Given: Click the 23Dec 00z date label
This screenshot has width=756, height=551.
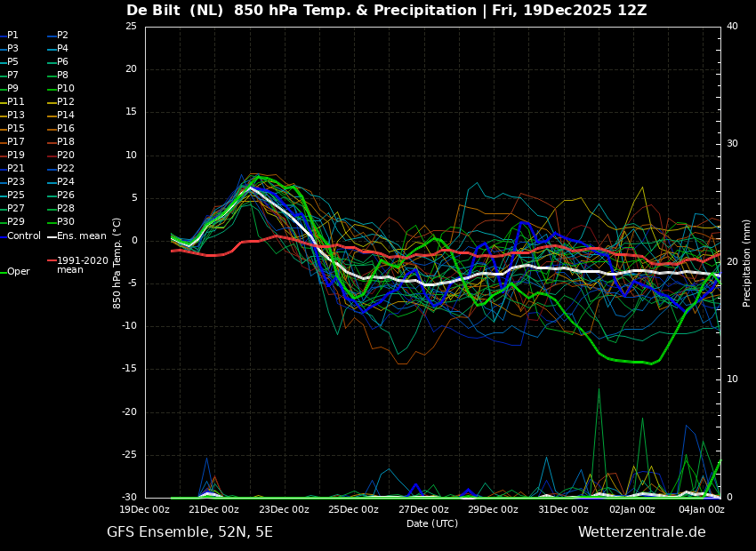Looking at the screenshot, I should coord(285,509).
